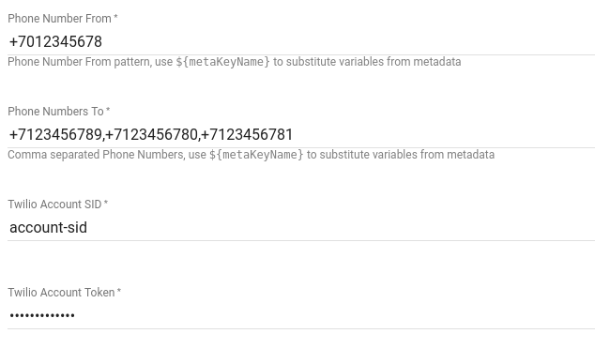This screenshot has width=595, height=364.
Task: Click ${metaKeyName} in the comma separated hint
Action: pyautogui.click(x=256, y=155)
